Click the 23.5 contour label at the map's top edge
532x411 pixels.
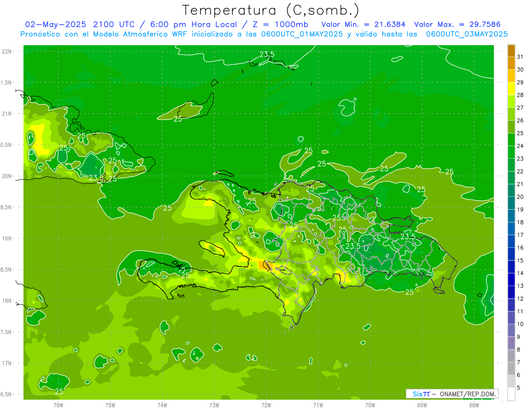267,54
